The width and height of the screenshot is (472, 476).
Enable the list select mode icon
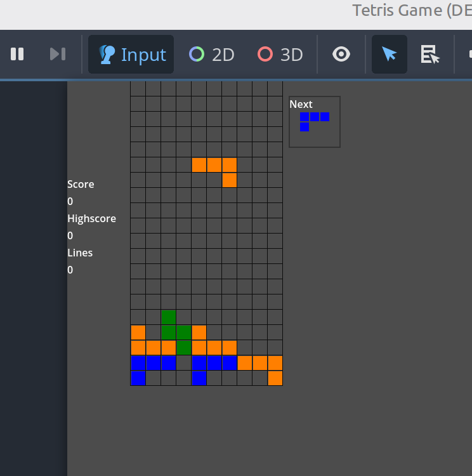(430, 54)
